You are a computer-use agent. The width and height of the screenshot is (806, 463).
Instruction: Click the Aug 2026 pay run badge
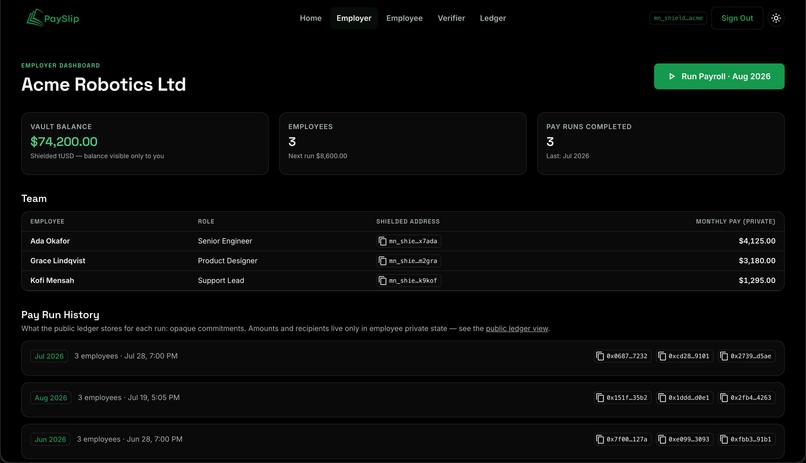pos(51,398)
